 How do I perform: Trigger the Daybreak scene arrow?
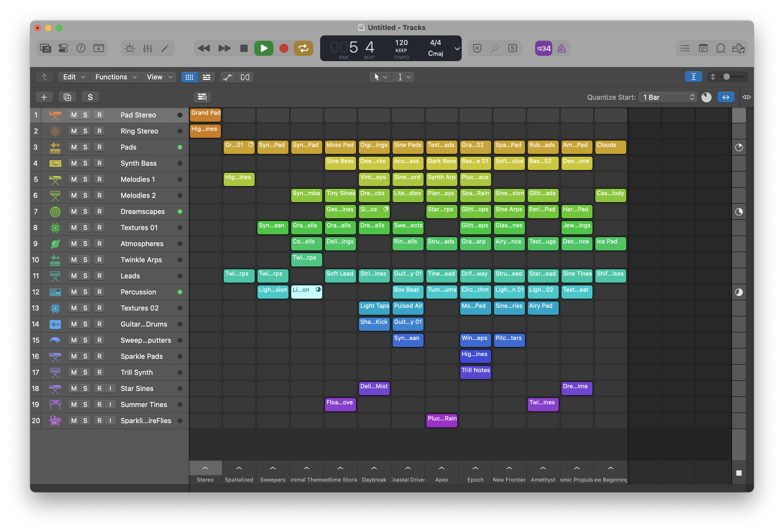pyautogui.click(x=374, y=468)
